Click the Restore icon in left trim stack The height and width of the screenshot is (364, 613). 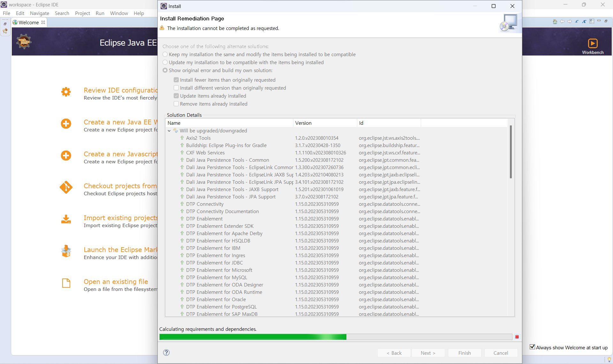pyautogui.click(x=5, y=24)
